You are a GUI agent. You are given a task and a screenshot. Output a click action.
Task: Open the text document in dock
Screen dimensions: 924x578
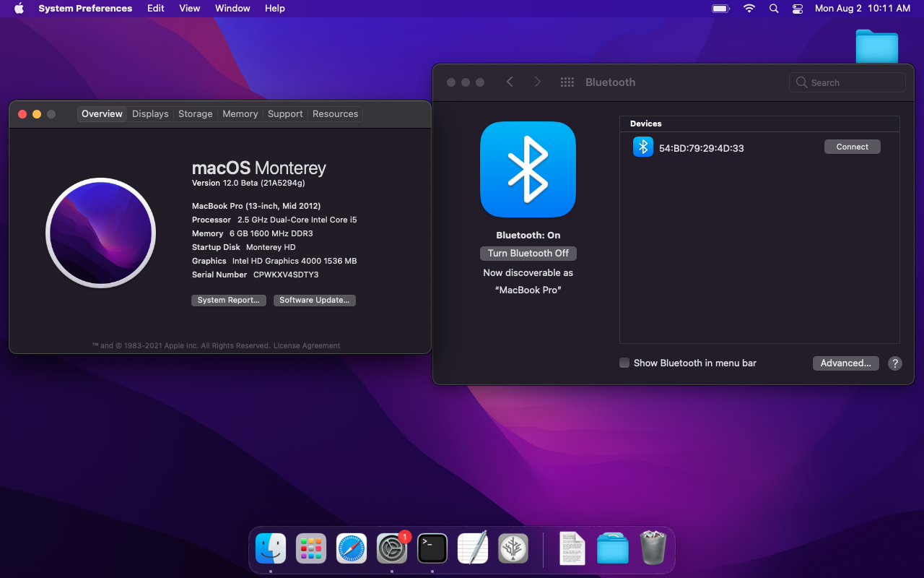pos(572,549)
